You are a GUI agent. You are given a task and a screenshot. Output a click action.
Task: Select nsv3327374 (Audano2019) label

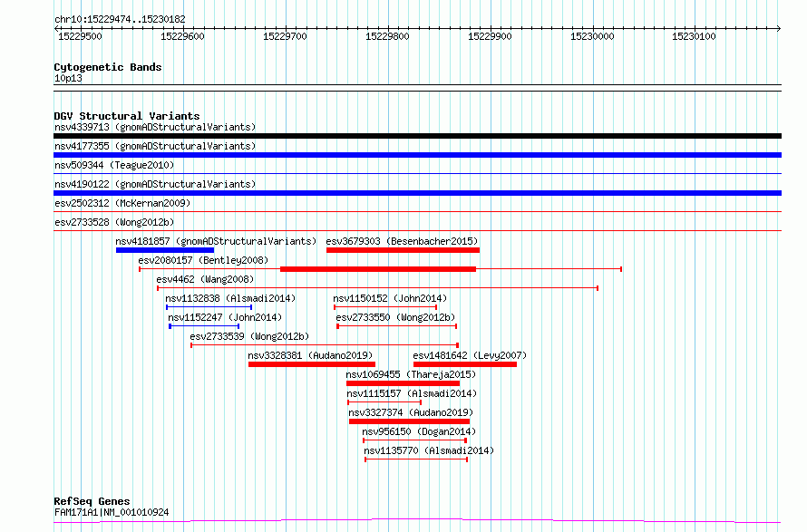point(411,412)
